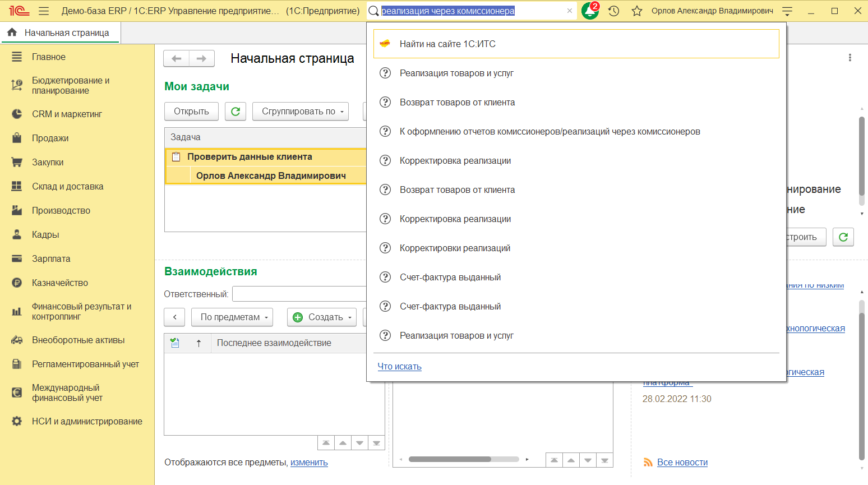Viewport: 868px width, 485px height.
Task: Open the Все новости link
Action: 682,463
